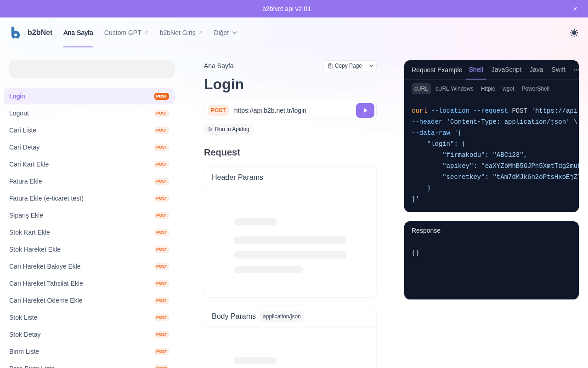Open the Stok Detay endpoint

point(89,334)
